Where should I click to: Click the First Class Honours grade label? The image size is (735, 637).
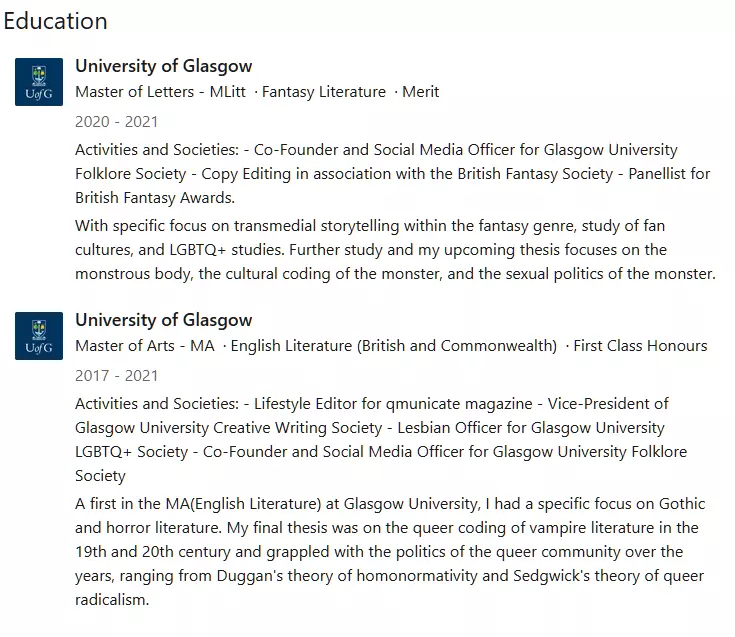(640, 346)
